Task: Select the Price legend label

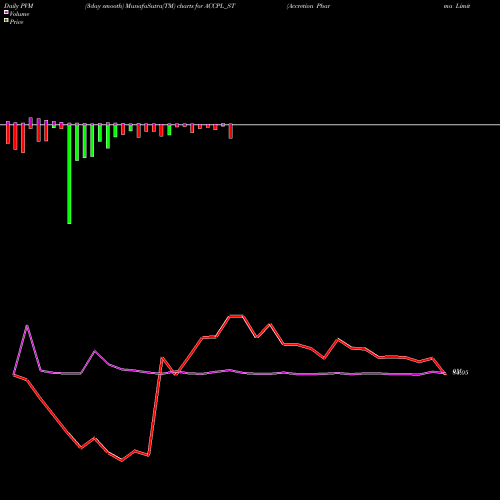Action: 16,22
